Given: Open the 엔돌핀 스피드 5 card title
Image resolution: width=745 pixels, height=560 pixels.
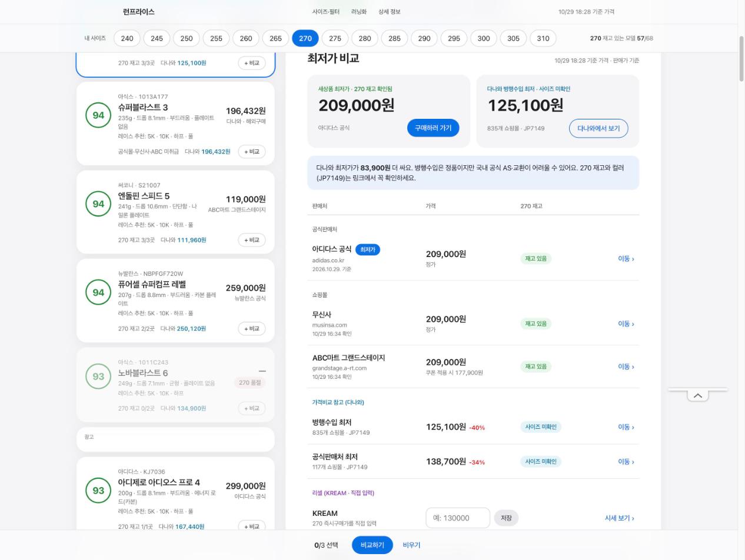Looking at the screenshot, I should click(x=144, y=196).
